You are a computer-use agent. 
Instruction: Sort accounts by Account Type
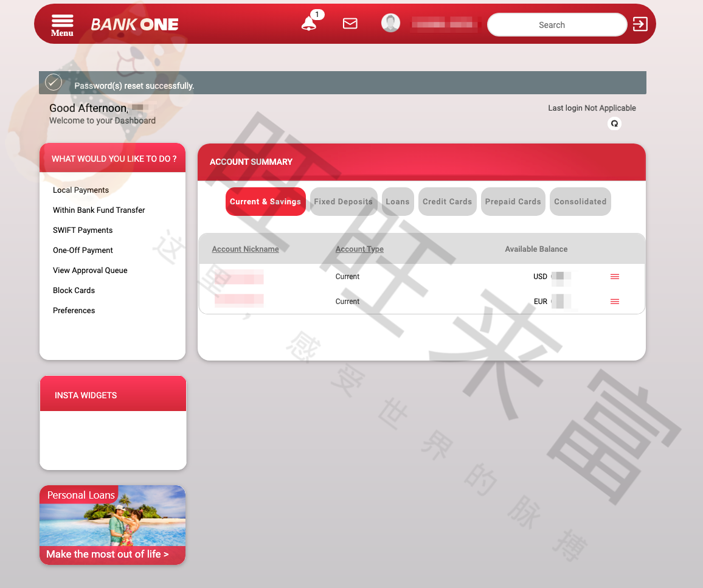(x=359, y=249)
